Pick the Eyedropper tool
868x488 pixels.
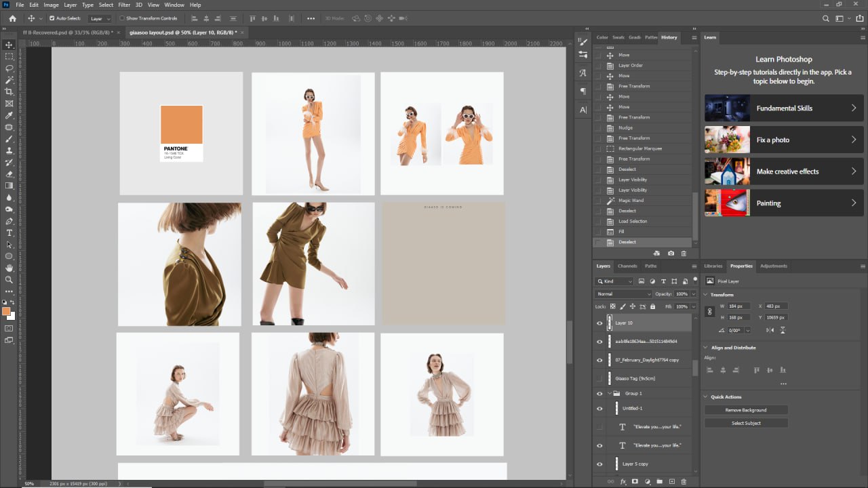pos(9,115)
